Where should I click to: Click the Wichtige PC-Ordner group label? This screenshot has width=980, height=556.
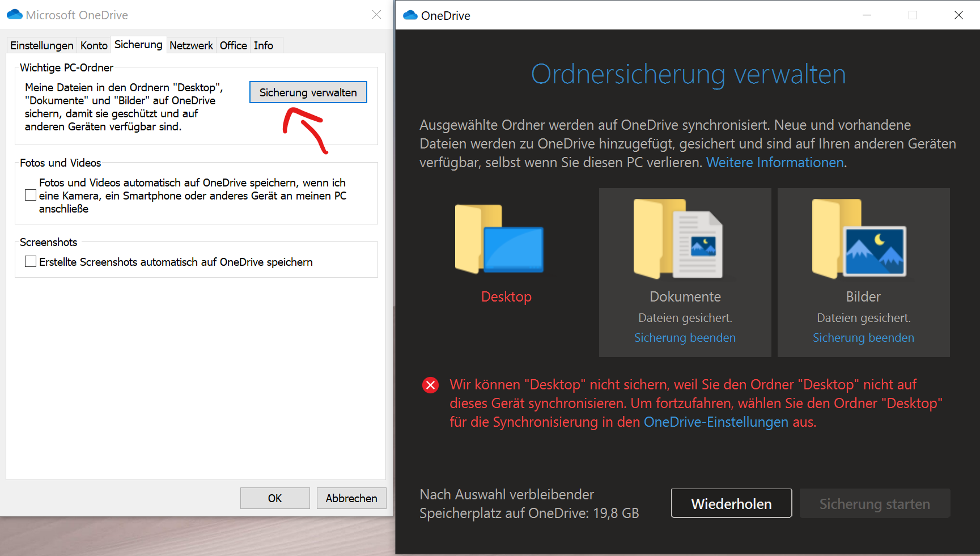(x=66, y=67)
